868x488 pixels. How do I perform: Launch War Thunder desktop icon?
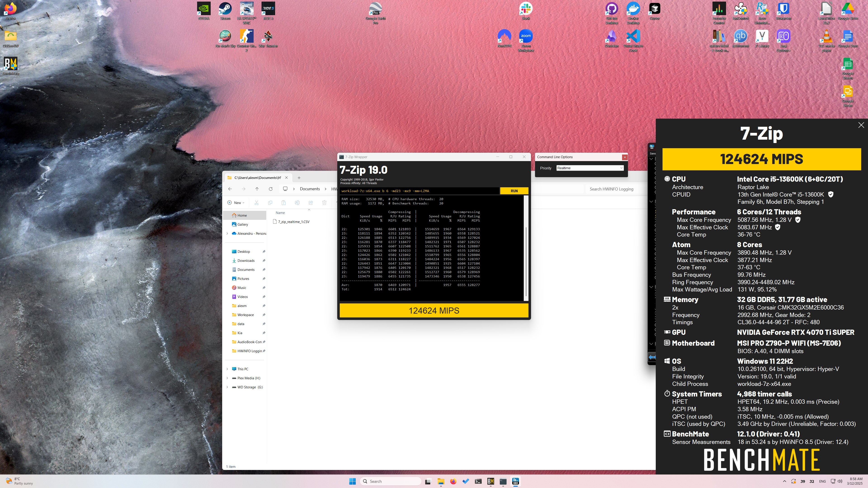click(x=268, y=38)
